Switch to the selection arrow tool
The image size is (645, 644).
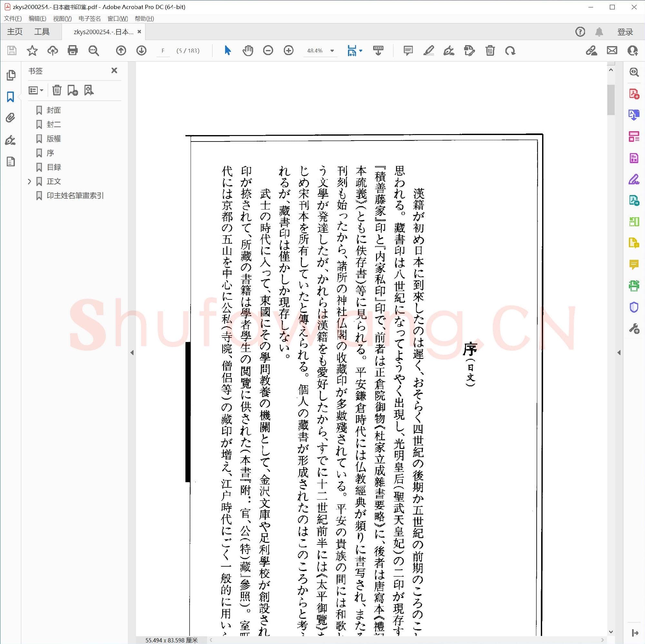pyautogui.click(x=227, y=51)
